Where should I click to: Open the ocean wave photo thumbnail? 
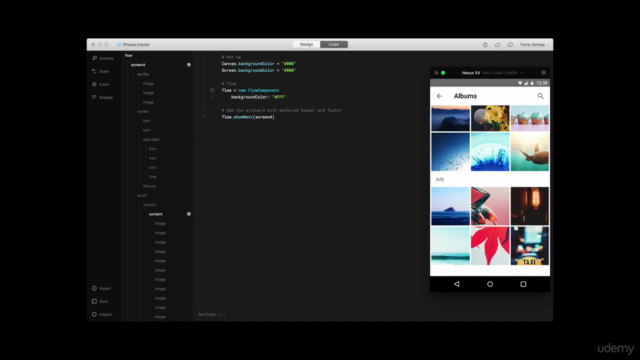click(x=451, y=246)
